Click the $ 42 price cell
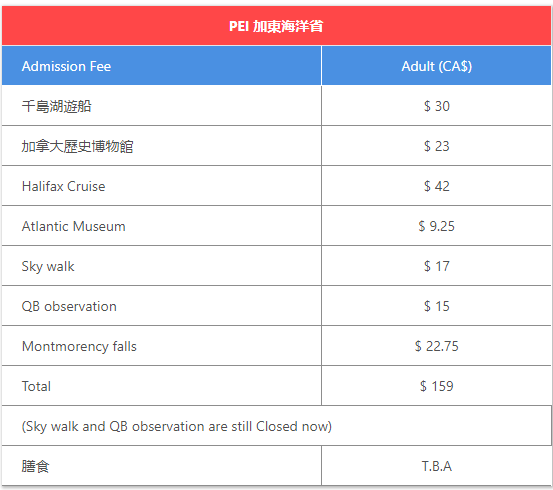This screenshot has width=553, height=490. pyautogui.click(x=437, y=186)
